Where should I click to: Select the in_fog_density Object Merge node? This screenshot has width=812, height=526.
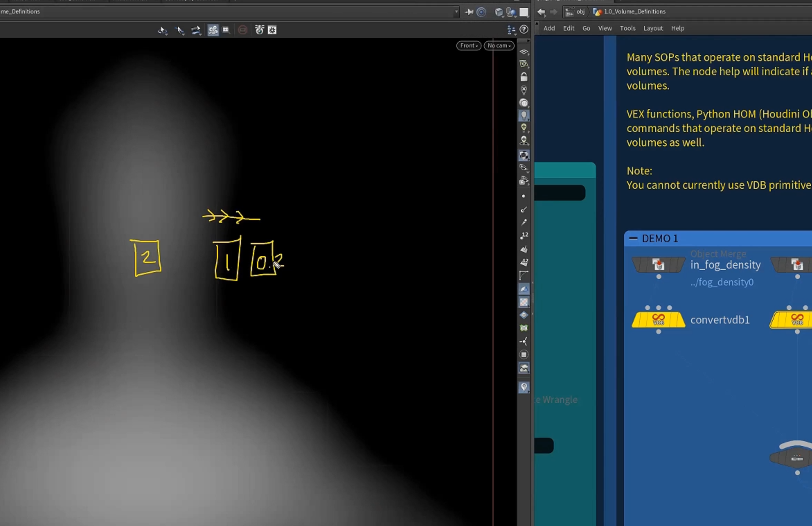coord(658,265)
